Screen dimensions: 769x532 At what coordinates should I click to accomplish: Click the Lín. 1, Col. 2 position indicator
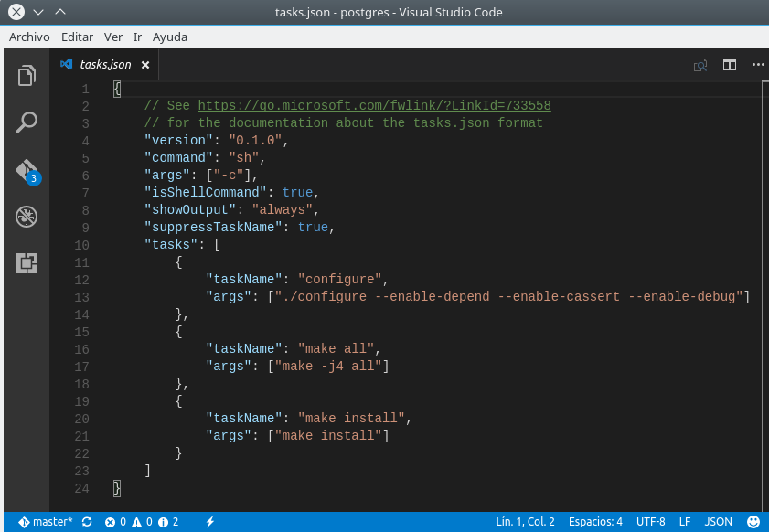(x=525, y=522)
